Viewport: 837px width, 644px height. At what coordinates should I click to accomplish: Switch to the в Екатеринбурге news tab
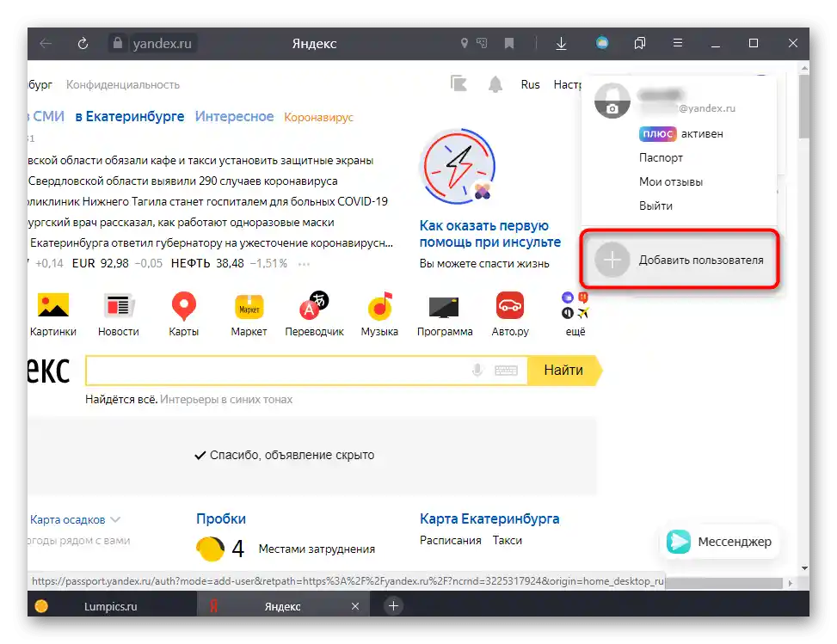(x=130, y=116)
